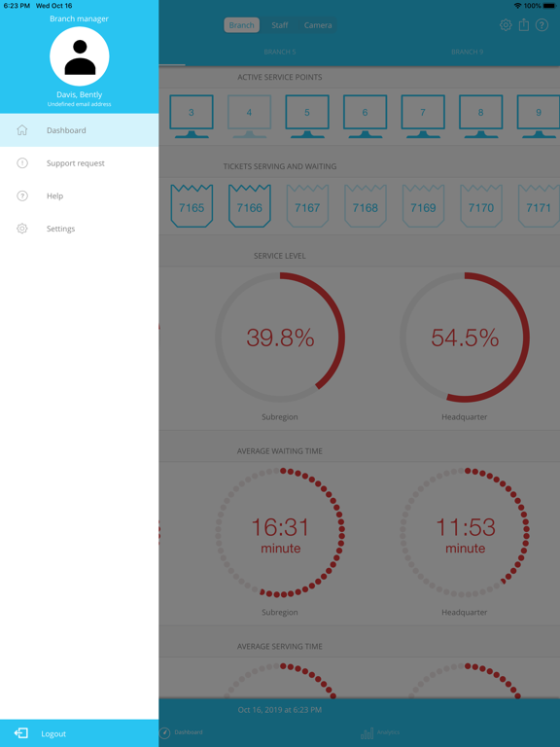Click the question mark icon beside Help
The width and height of the screenshot is (560, 747).
click(x=22, y=196)
